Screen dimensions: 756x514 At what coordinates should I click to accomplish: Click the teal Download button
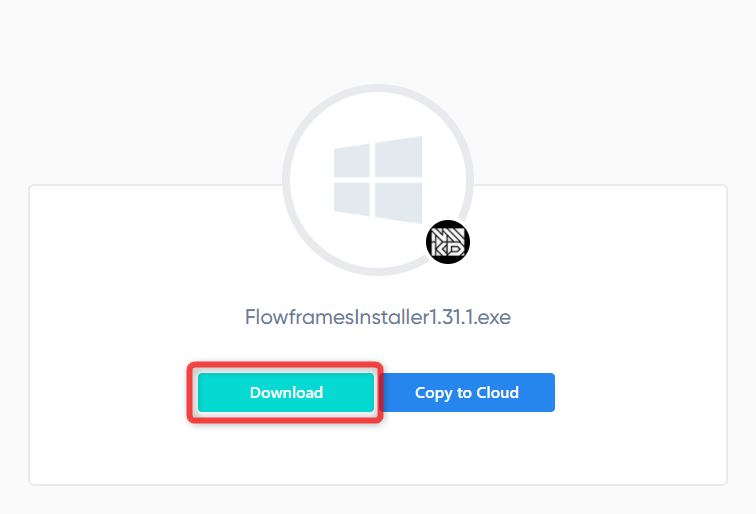tap(286, 392)
